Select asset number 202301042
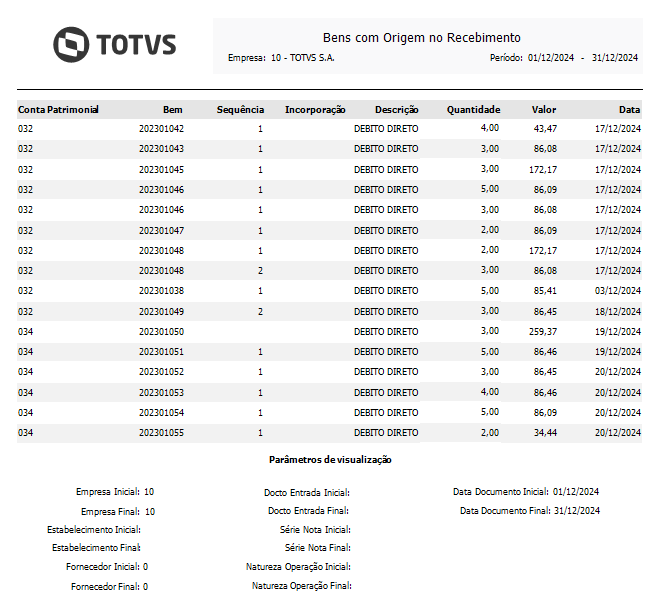 point(161,129)
